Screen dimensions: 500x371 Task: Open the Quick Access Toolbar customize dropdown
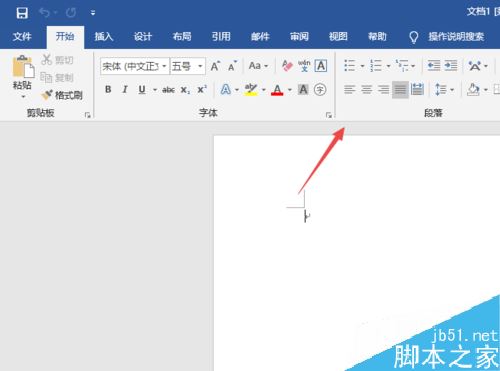tap(93, 13)
